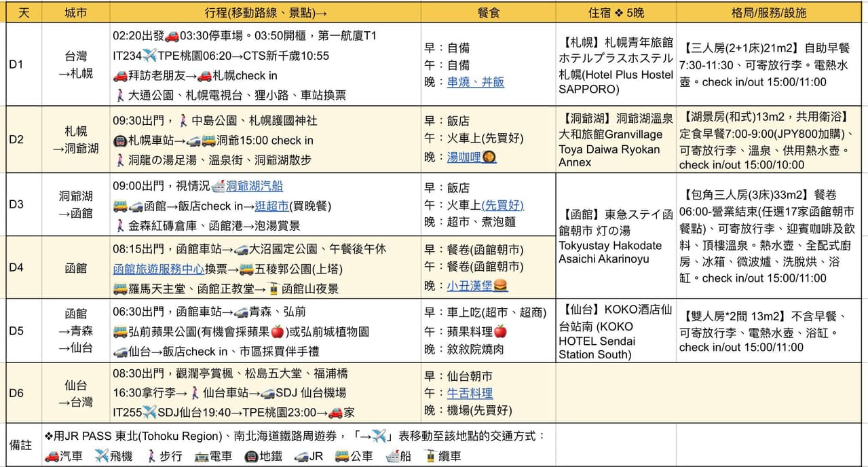Click the IT255 SDJ仙台19:40 flight line

coord(233,412)
